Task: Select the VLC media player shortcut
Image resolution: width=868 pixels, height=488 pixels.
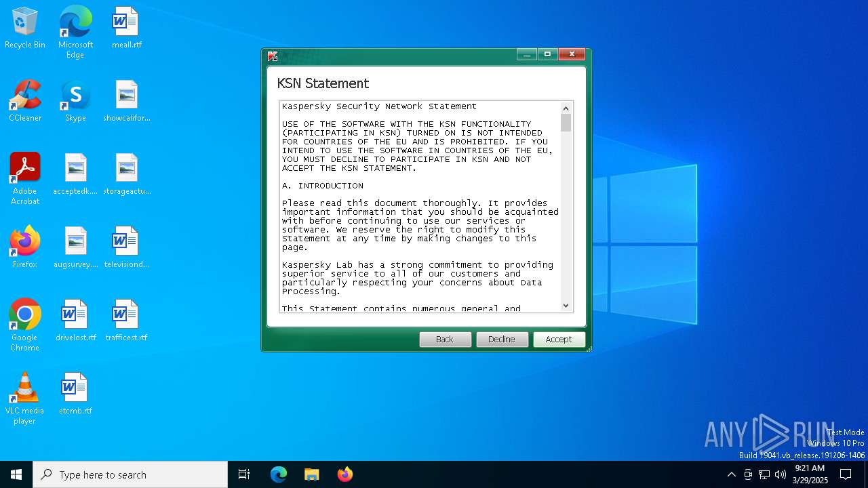Action: [25, 399]
